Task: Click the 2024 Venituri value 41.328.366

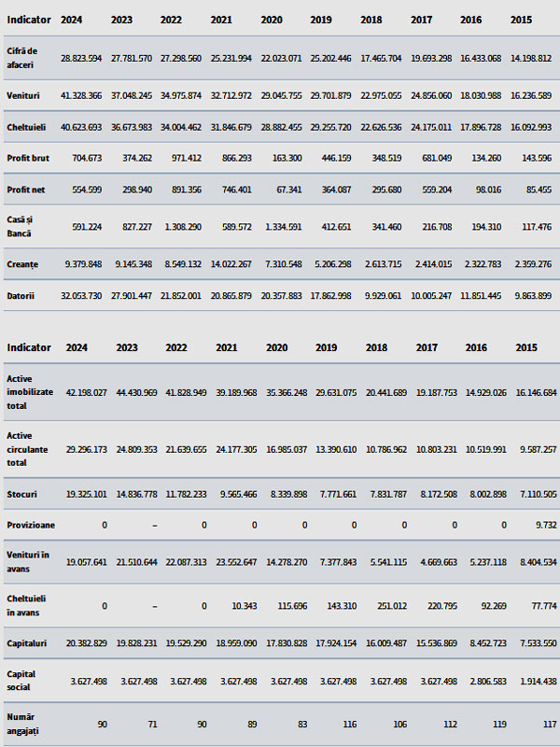Action: coord(81,96)
